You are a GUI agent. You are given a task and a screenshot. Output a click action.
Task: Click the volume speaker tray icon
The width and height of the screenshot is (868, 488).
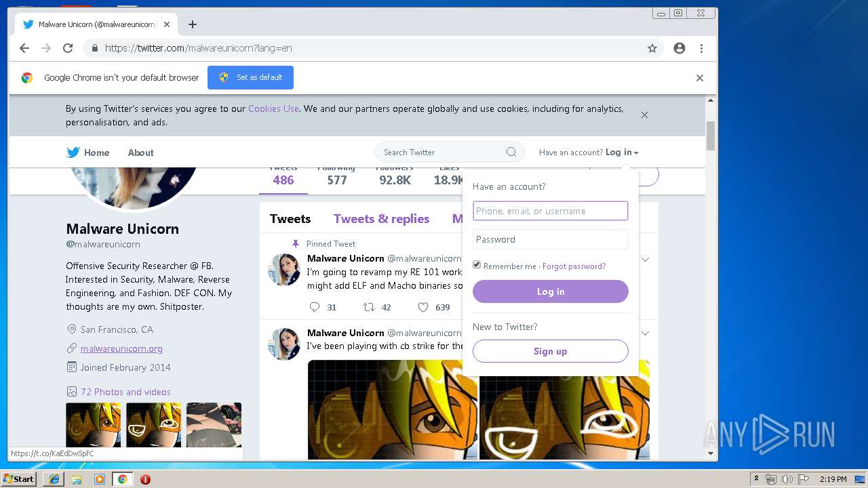point(787,479)
